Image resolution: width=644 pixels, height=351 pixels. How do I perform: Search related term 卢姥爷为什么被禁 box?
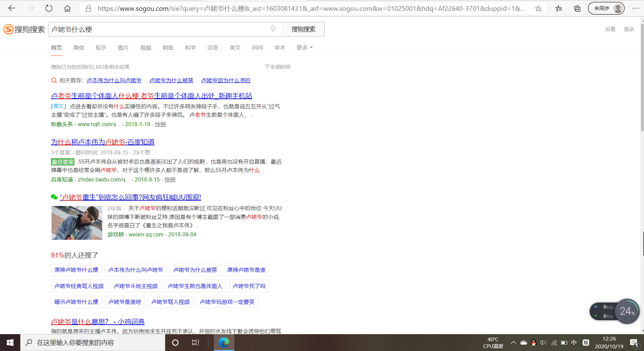(x=195, y=270)
